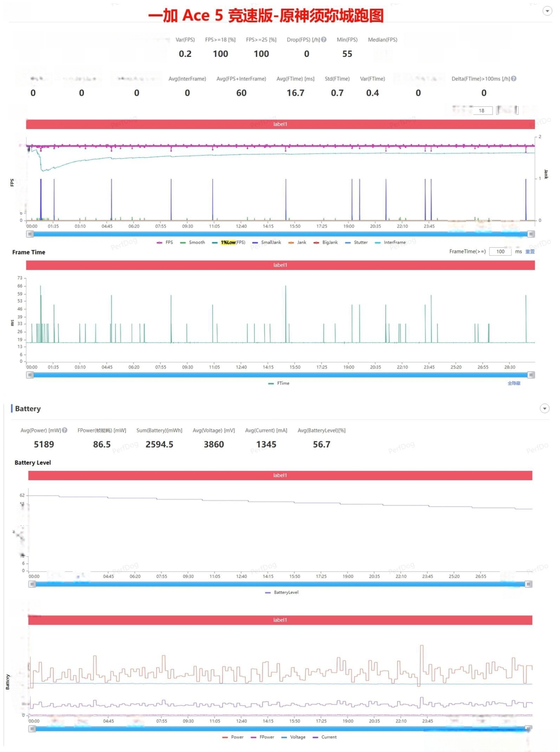Click the Std(FTime) value 0.7
This screenshot has width=560, height=752.
pyautogui.click(x=337, y=93)
